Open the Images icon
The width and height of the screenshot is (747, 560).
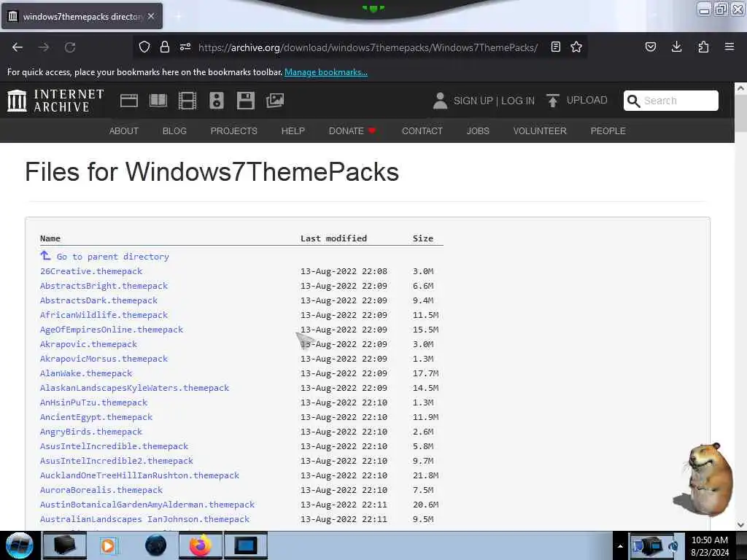coord(275,101)
